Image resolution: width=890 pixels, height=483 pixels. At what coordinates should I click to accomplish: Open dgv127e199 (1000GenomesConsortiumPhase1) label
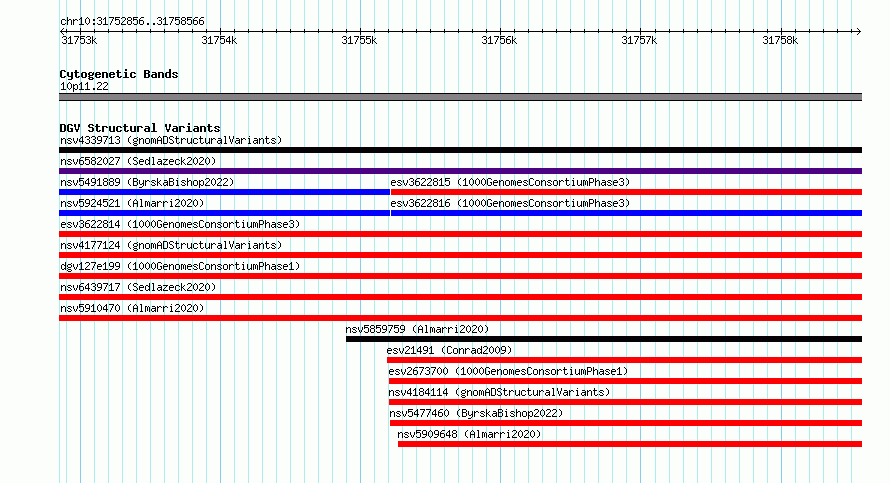(180, 266)
